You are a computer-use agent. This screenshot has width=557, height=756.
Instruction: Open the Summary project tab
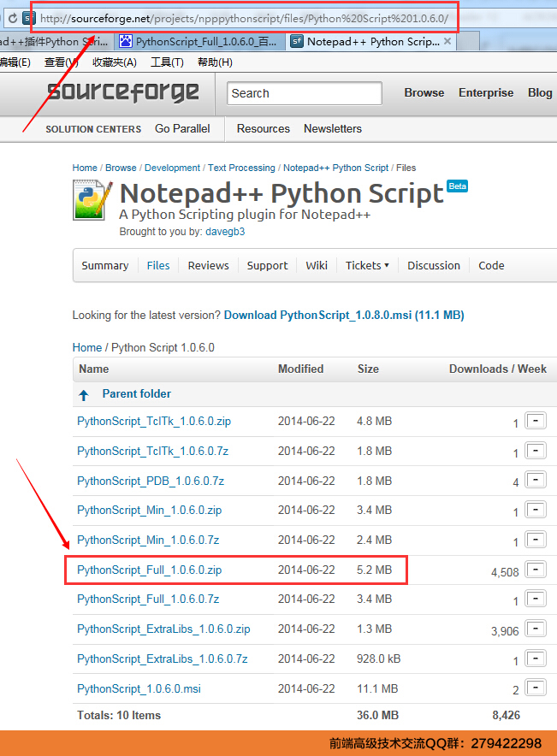coord(105,265)
